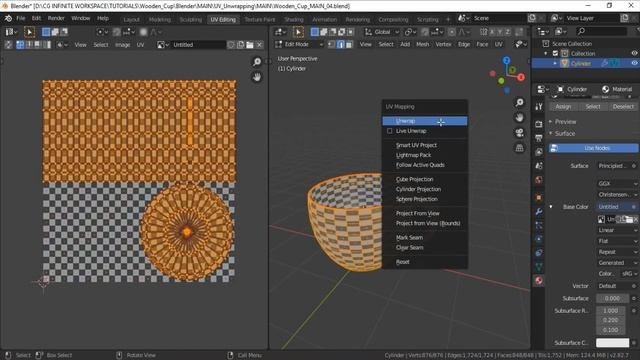This screenshot has height=360, width=640.
Task: Open the Linear interpolation dropdown
Action: pos(617,230)
